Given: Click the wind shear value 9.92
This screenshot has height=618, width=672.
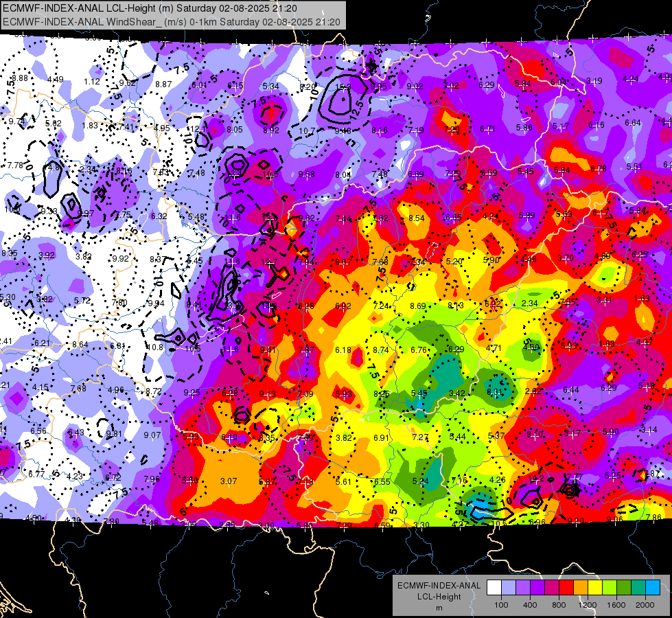Looking at the screenshot, I should (120, 259).
